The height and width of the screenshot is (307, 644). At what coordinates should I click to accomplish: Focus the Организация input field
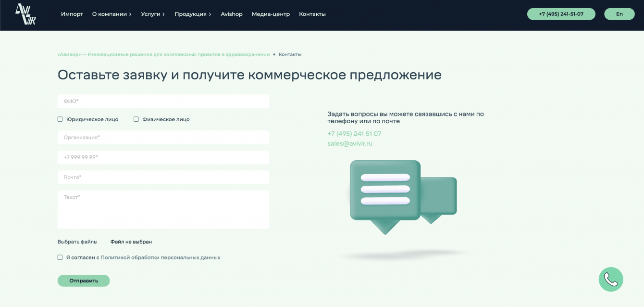[163, 137]
